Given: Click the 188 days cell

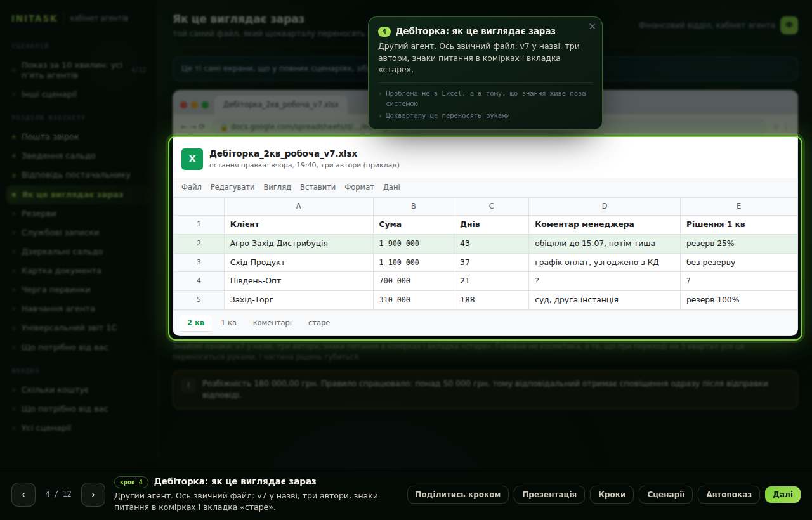Looking at the screenshot, I should (491, 300).
